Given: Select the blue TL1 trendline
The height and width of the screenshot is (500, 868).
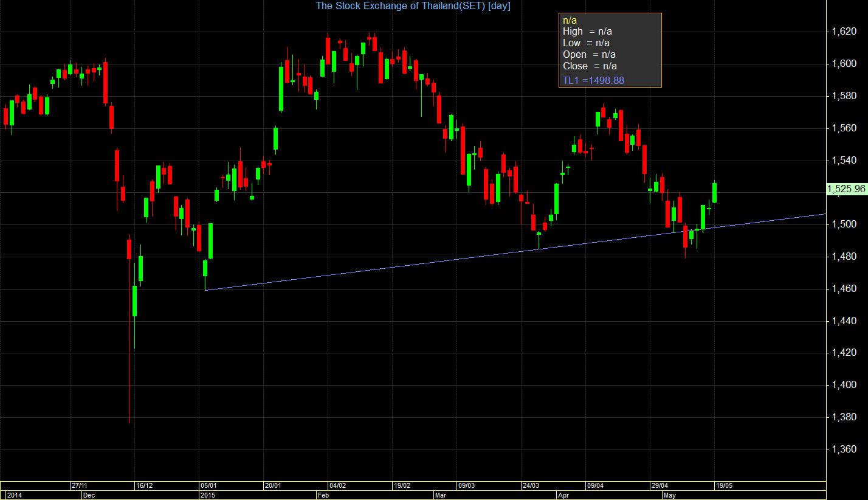Looking at the screenshot, I should [515, 252].
